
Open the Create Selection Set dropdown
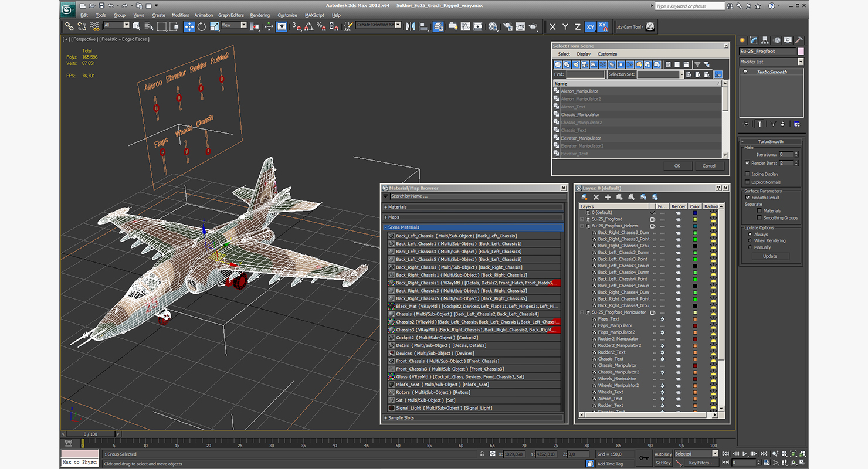pyautogui.click(x=398, y=25)
